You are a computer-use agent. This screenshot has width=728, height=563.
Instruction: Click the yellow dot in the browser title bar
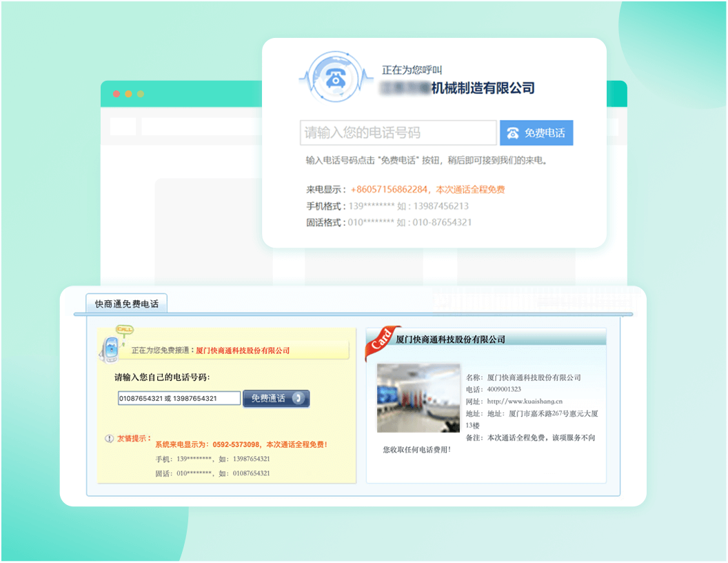point(128,94)
